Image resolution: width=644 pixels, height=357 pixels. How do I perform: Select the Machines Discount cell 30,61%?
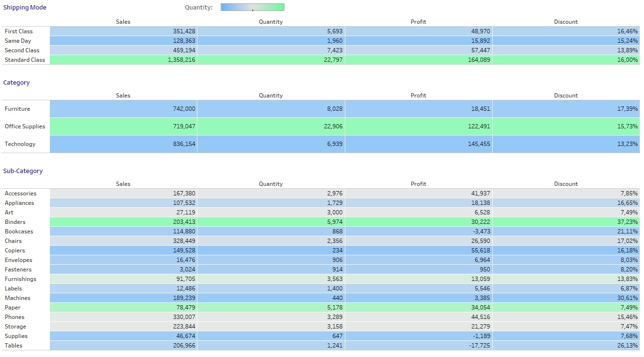pyautogui.click(x=566, y=298)
